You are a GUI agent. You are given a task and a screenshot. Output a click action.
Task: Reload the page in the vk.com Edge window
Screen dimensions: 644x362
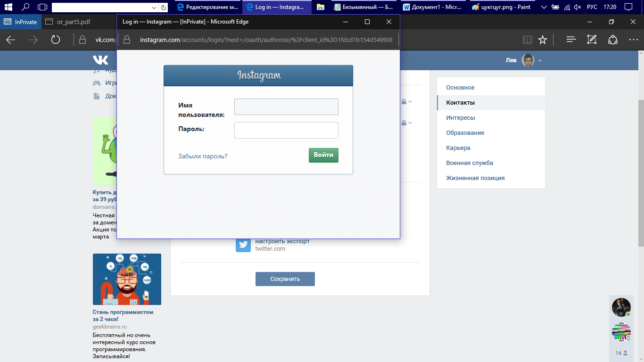click(56, 40)
